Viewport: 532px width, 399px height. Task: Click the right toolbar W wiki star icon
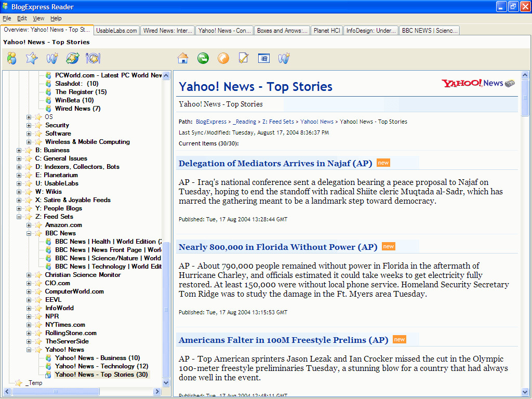(284, 58)
